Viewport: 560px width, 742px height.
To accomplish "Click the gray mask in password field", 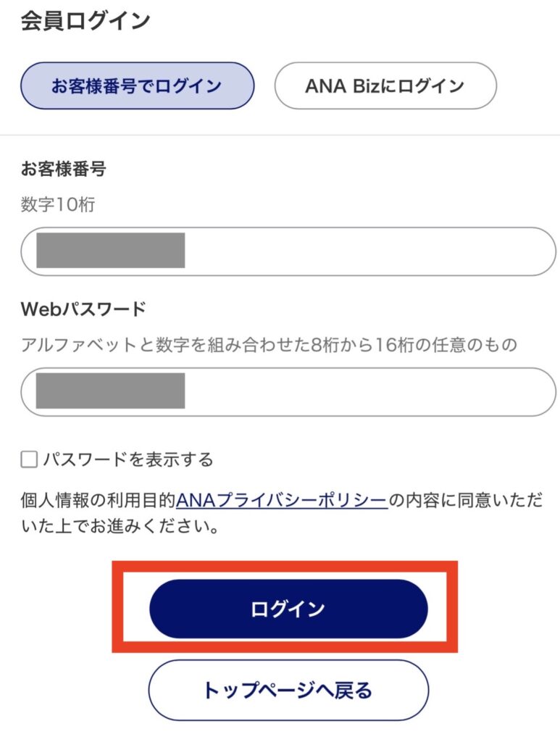I will [110, 391].
